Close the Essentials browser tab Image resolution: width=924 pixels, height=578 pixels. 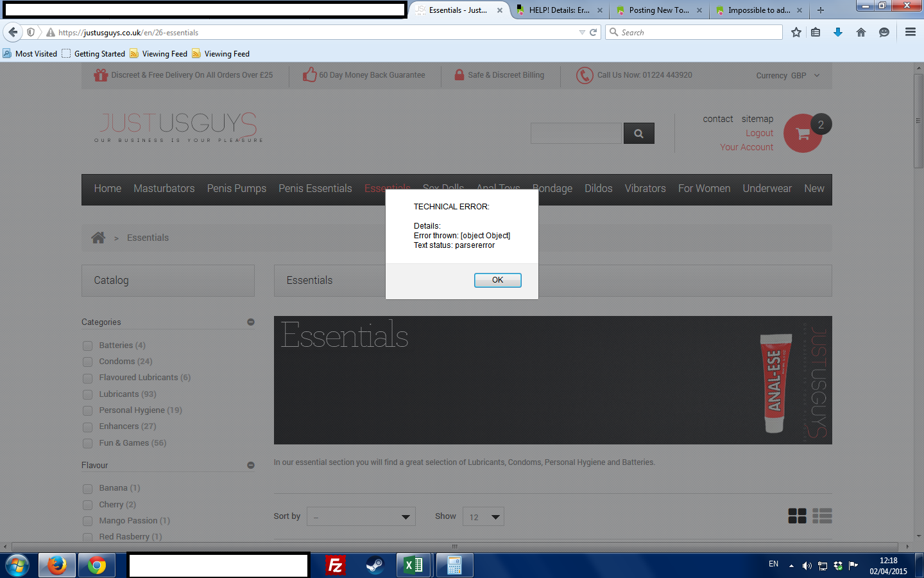pos(500,10)
